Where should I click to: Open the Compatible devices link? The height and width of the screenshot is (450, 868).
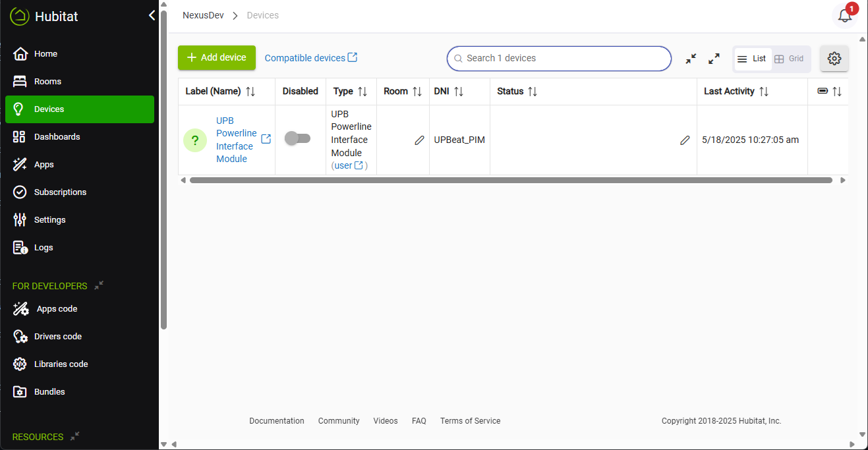[310, 58]
